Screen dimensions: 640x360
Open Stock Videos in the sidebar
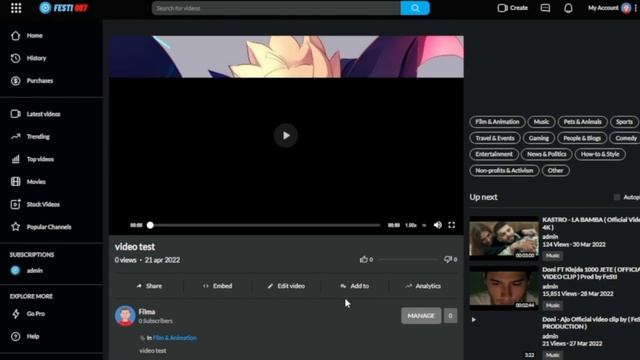tap(35, 204)
